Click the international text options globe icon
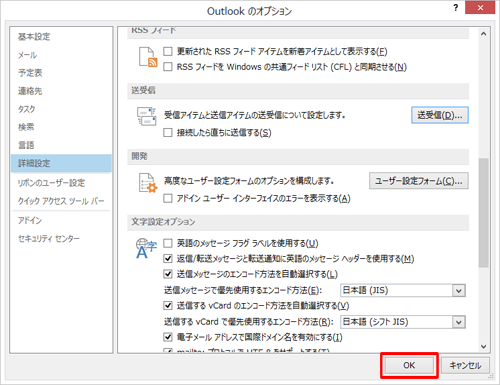This screenshot has height=385, width=500. point(146,248)
